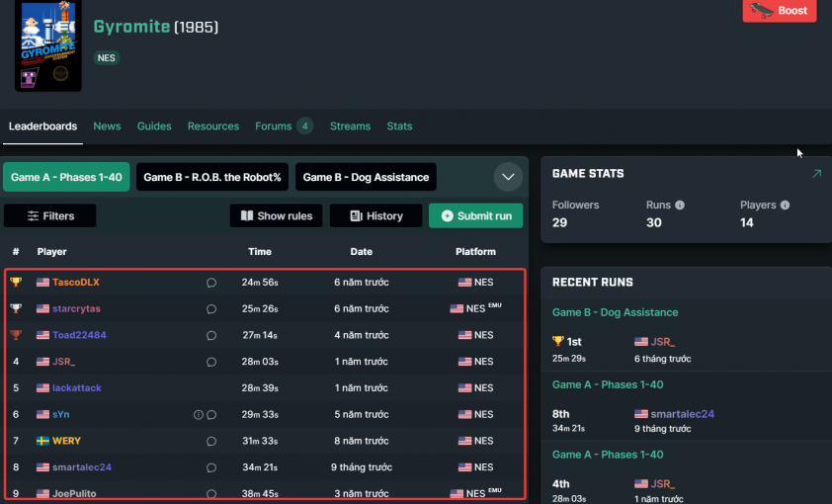Switch to the Forums tab

tap(274, 126)
